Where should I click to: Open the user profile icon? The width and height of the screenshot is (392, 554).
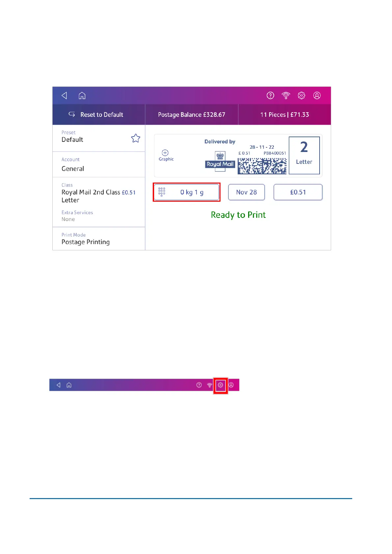coord(317,95)
